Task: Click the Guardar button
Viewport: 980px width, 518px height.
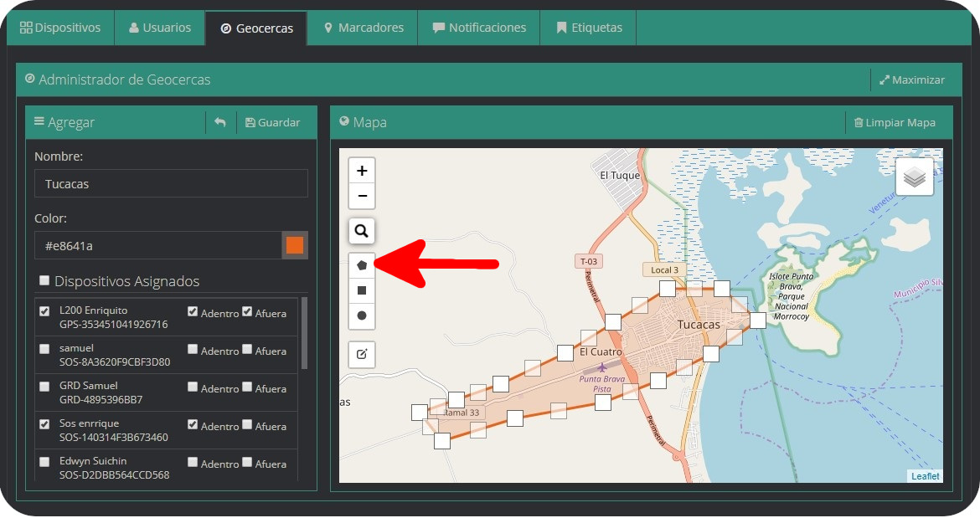Action: [272, 122]
